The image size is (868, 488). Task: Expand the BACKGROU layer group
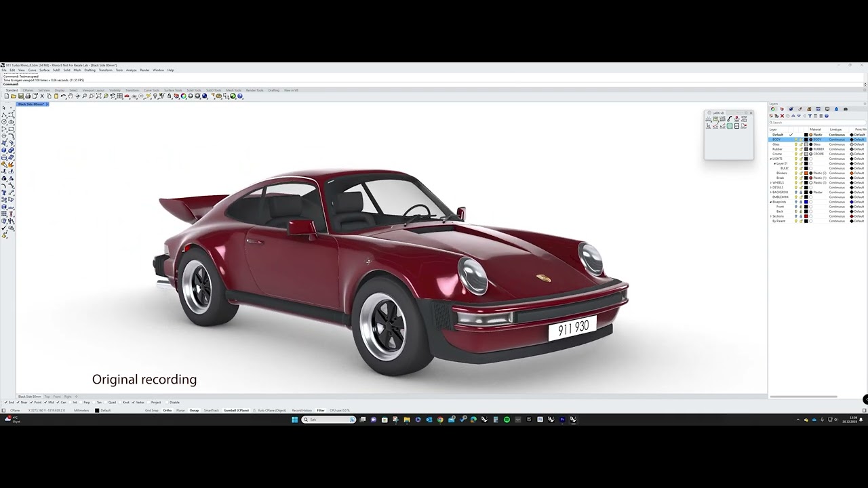[771, 192]
